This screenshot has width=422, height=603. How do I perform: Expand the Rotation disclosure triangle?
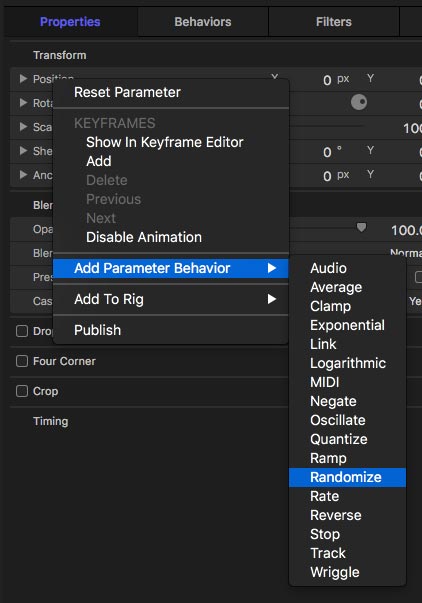tap(23, 103)
